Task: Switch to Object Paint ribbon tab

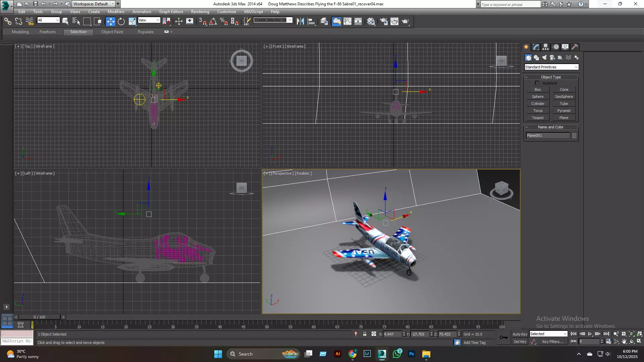Action: point(112,32)
